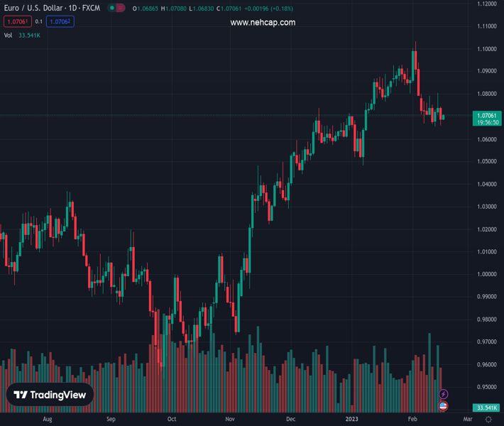Click the green market status dot
Viewport: 504px width, 426px height.
coord(112,8)
